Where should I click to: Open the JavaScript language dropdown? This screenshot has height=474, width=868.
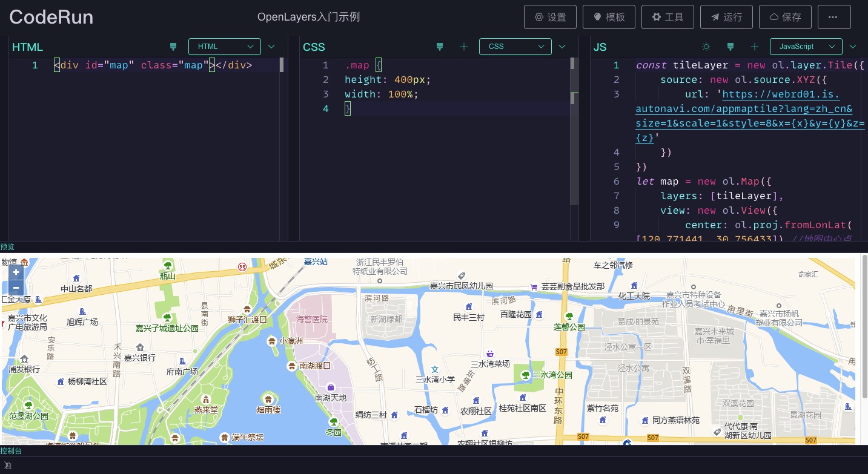(x=806, y=47)
